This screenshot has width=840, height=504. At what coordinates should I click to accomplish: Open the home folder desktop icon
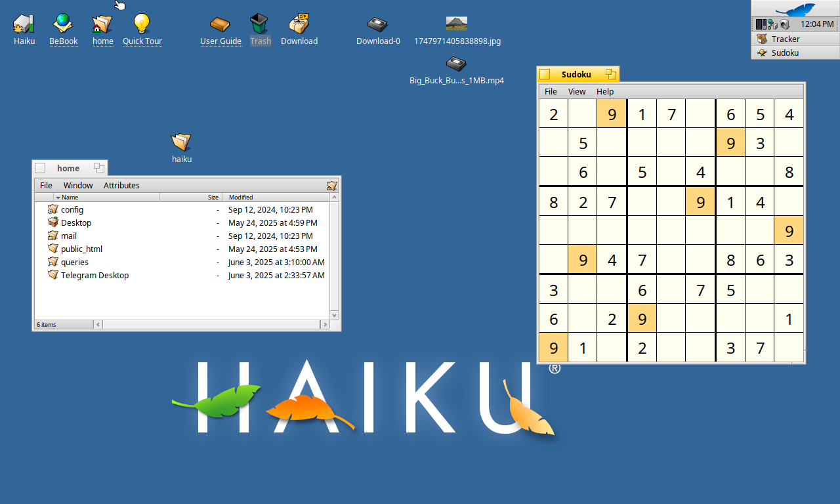[x=102, y=24]
